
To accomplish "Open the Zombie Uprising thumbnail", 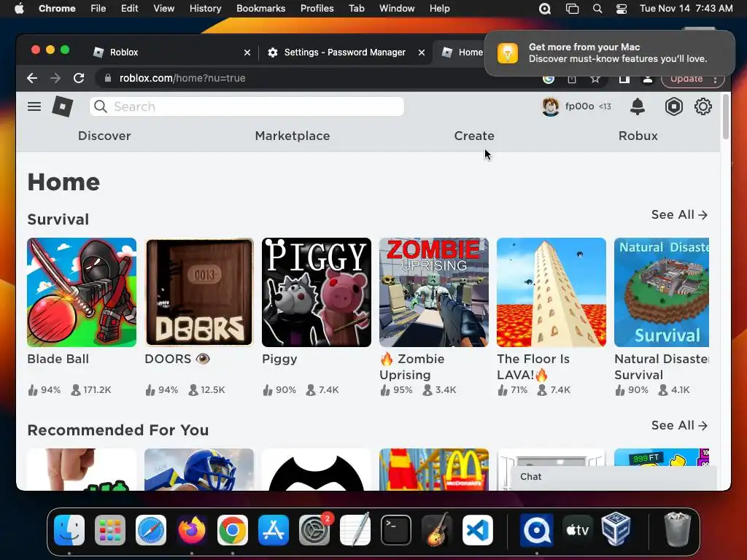I will (434, 292).
